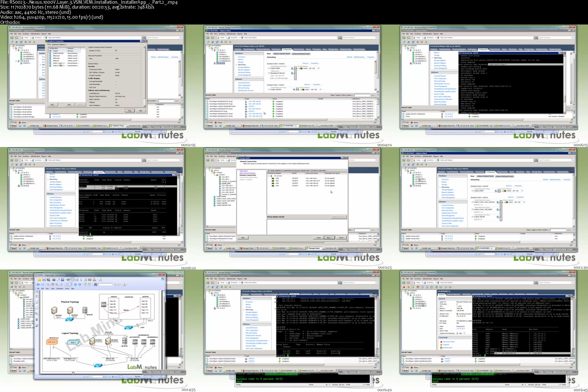Click Next > in the Manage Hosts wizard
The image size is (588, 392).
329,238
